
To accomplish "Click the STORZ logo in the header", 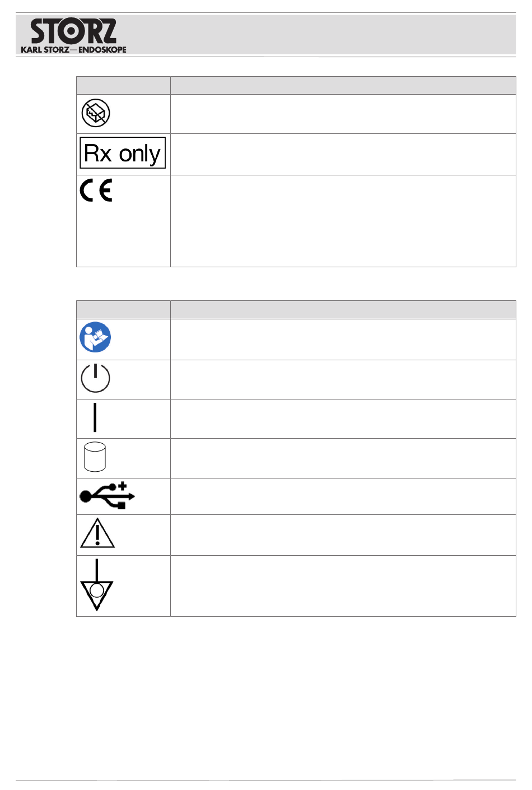I will pyautogui.click(x=73, y=31).
